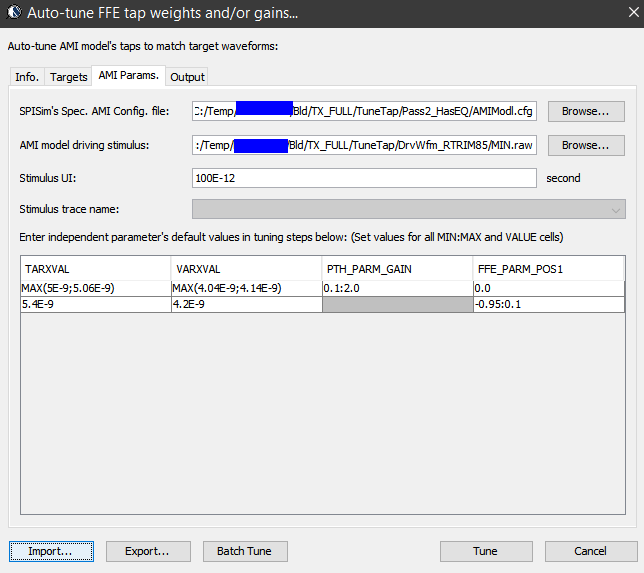Screen dimensions: 644x573
Task: Switch to the Info. tab
Action: [27, 77]
